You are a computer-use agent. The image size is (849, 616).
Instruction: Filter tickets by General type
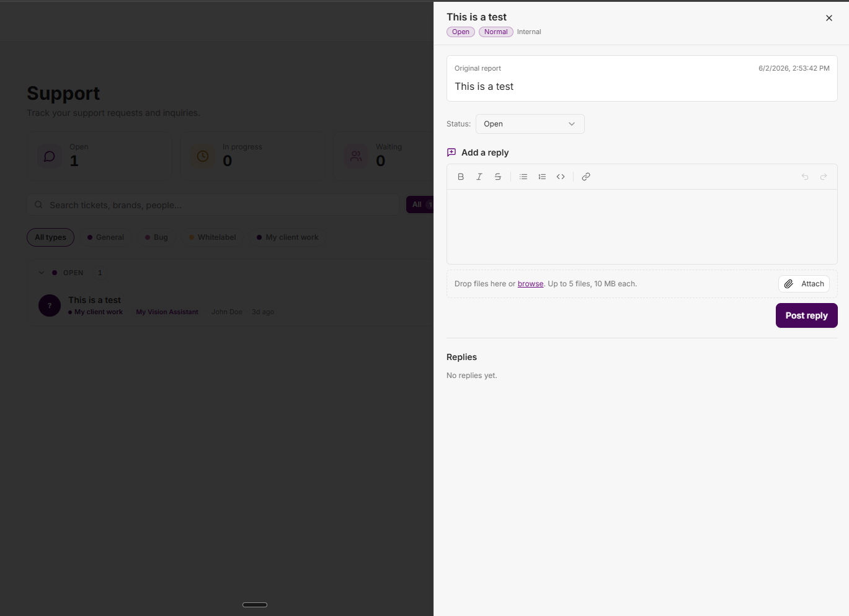point(106,237)
